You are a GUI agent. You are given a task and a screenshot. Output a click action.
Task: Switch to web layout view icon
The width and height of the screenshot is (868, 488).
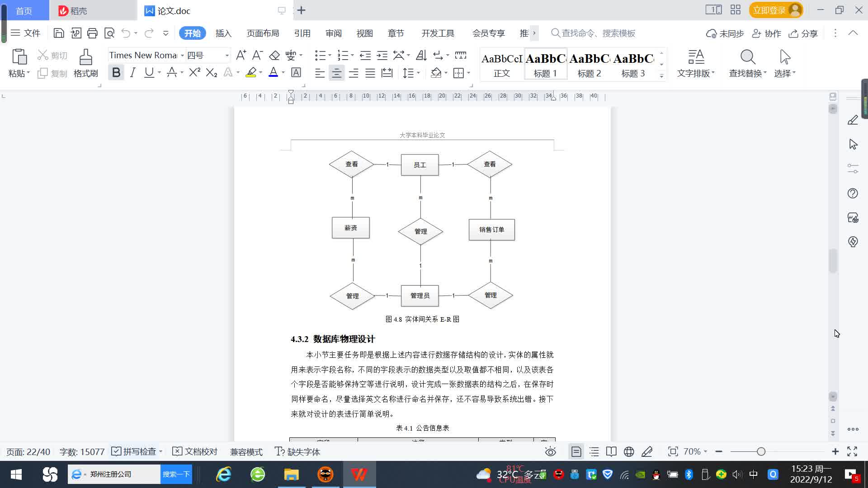point(629,451)
